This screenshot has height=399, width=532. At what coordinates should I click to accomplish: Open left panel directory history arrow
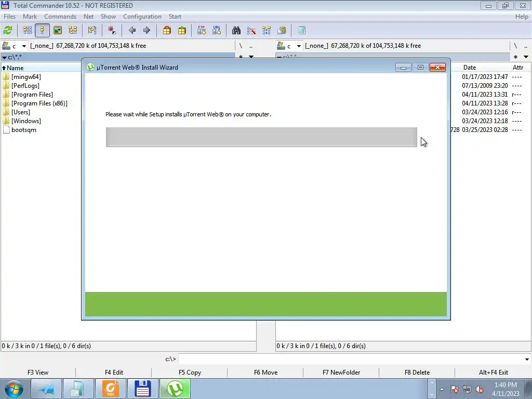pyautogui.click(x=251, y=57)
